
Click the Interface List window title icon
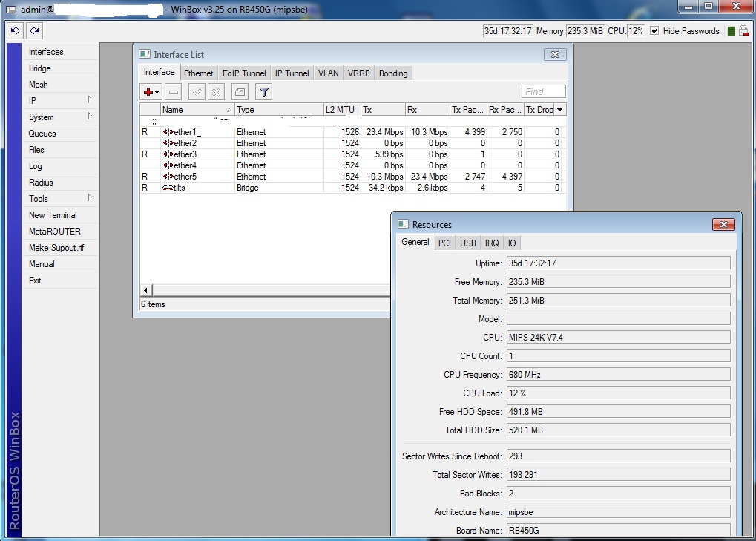pyautogui.click(x=145, y=54)
